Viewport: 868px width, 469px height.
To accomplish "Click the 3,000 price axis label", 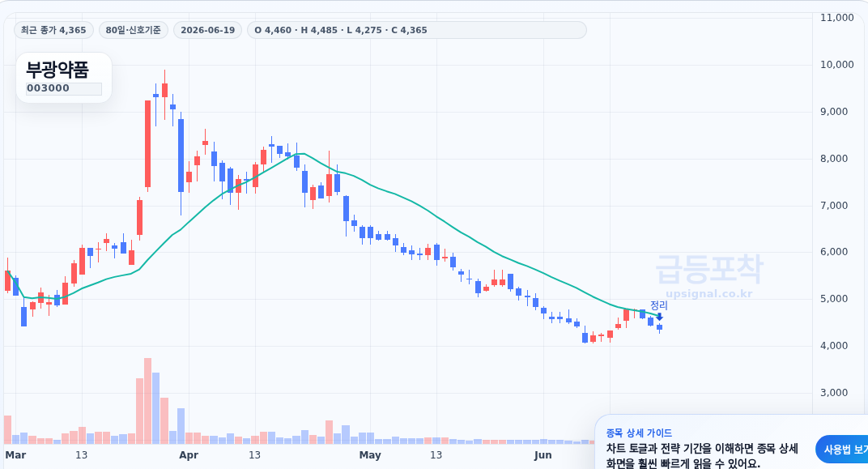I will click(x=834, y=393).
